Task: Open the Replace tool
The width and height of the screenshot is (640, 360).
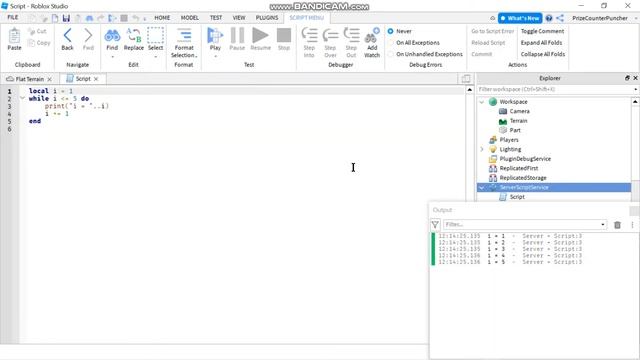Action: (134, 39)
